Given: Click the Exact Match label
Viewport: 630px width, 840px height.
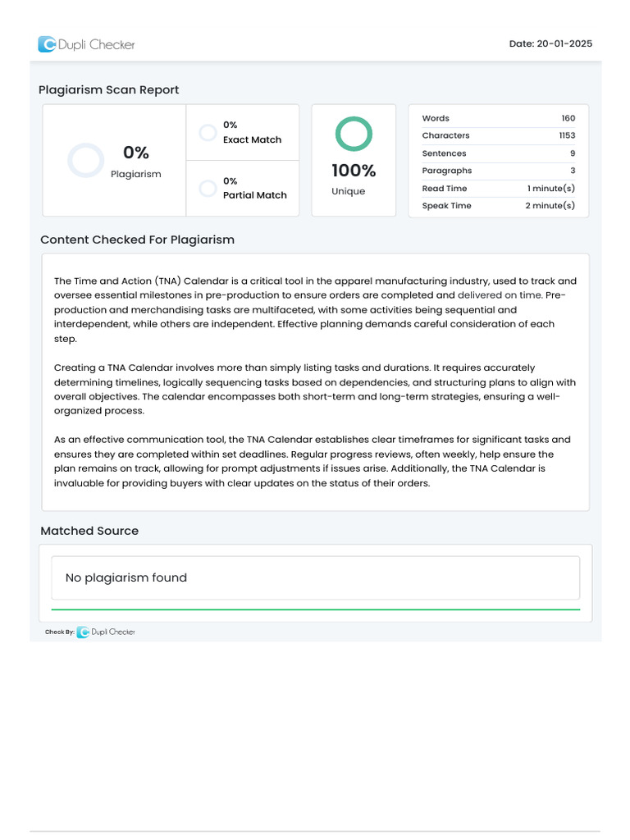Looking at the screenshot, I should pyautogui.click(x=253, y=139).
